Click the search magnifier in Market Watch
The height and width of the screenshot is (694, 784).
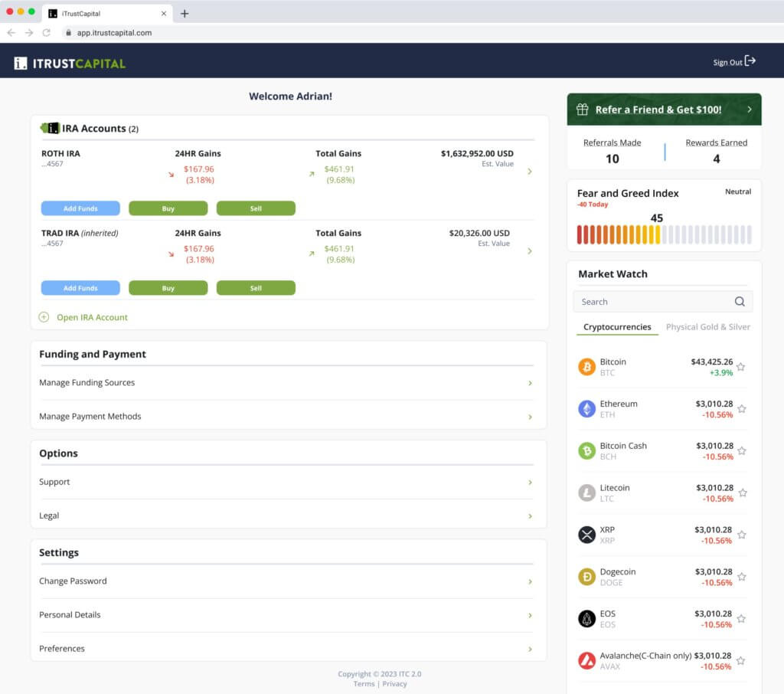[739, 301]
